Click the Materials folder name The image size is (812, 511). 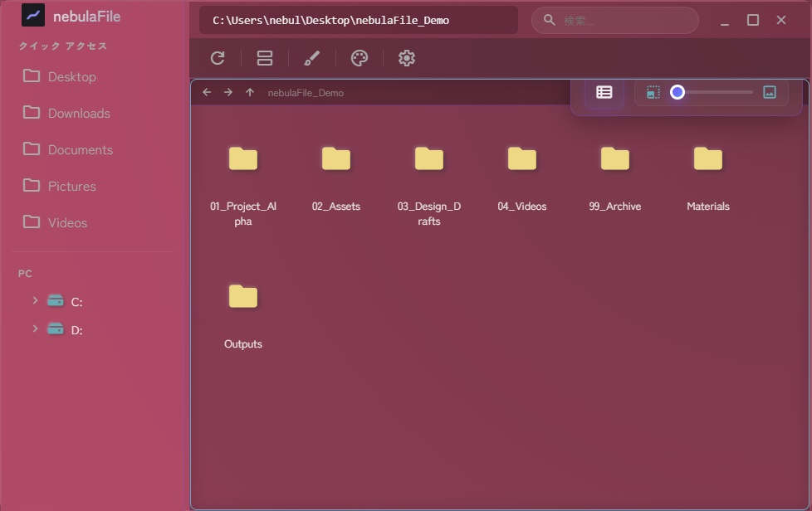pos(708,207)
